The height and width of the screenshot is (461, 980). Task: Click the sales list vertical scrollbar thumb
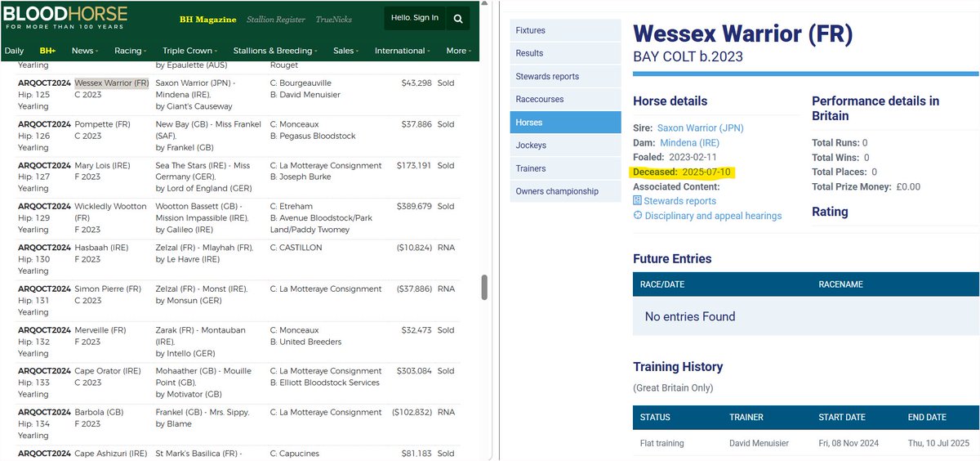pyautogui.click(x=484, y=287)
